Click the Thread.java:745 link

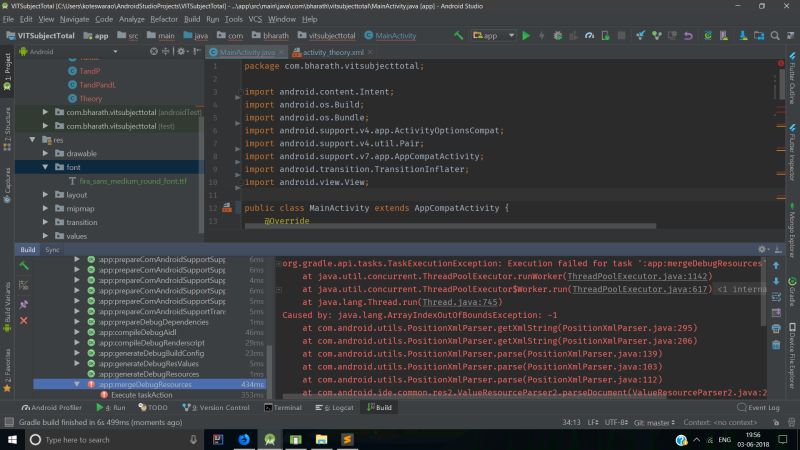[x=460, y=302]
